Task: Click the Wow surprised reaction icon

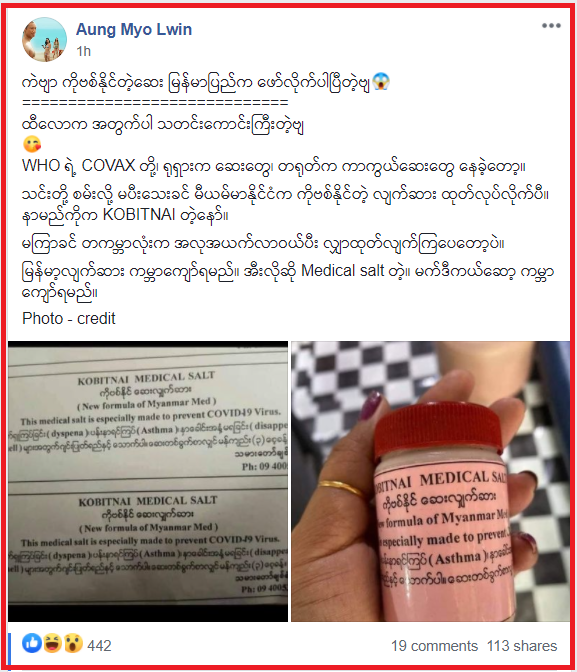Action: pos(72,643)
